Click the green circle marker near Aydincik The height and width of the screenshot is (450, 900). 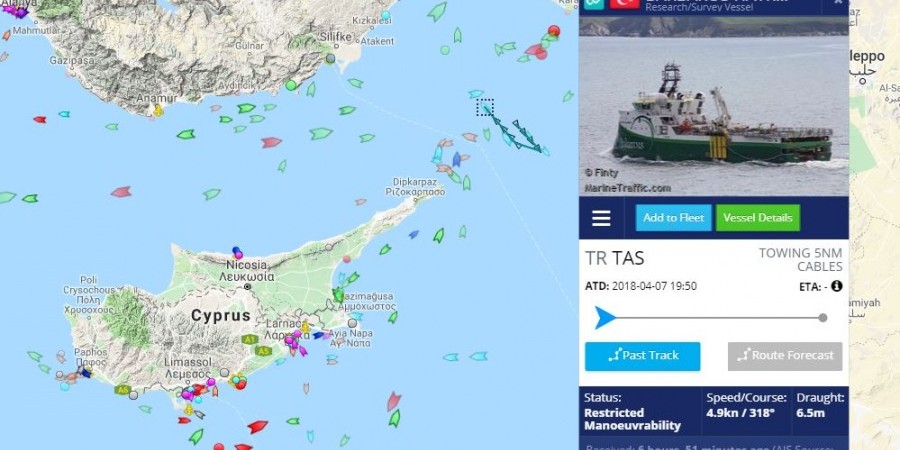(291, 86)
